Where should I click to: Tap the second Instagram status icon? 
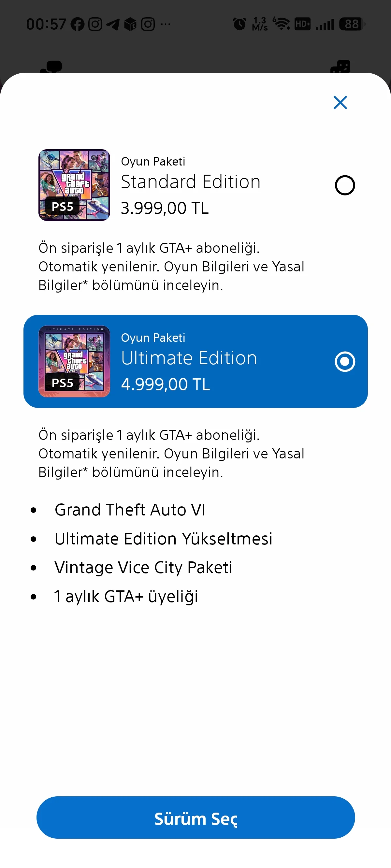tap(148, 24)
